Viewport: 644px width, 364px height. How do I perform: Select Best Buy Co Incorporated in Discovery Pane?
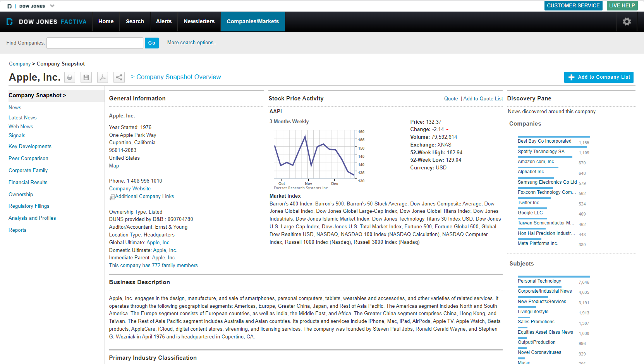click(544, 141)
